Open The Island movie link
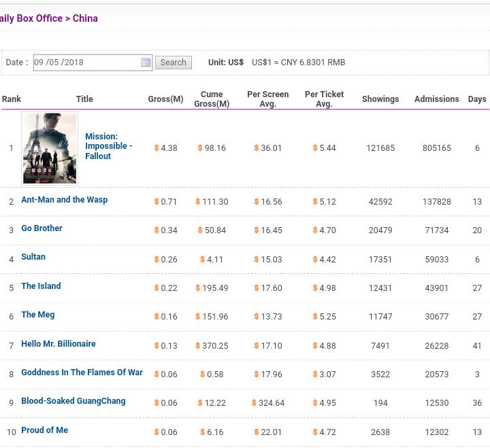Viewport: 490px width, 448px height. coord(41,286)
